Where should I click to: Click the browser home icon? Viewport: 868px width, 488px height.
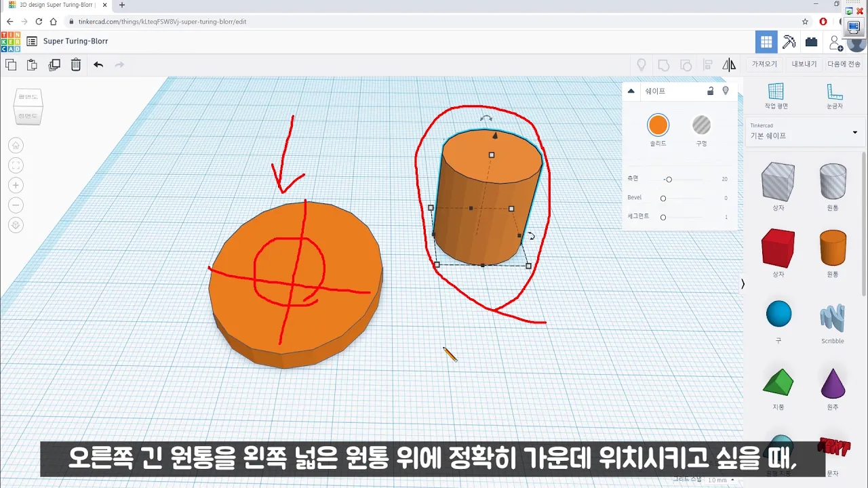click(54, 22)
